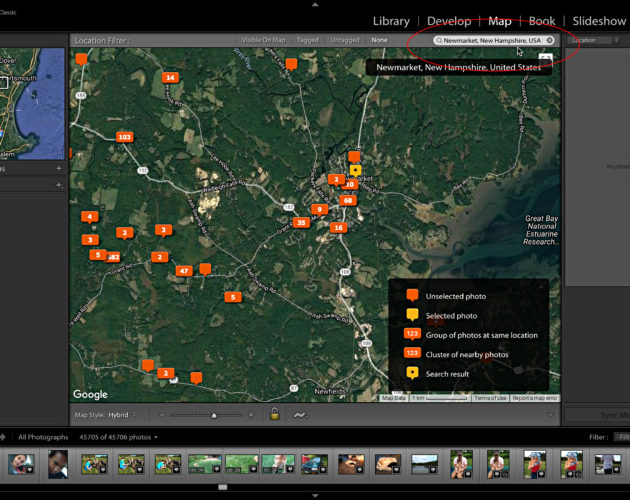Image resolution: width=630 pixels, height=500 pixels.
Task: Click the 5 pin near Ash Swamp Rd
Action: coord(233,297)
